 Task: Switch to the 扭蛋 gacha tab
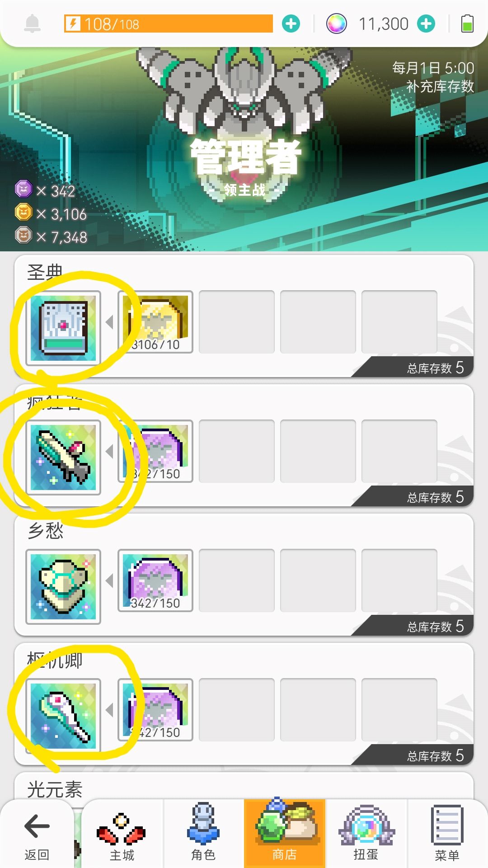click(x=366, y=833)
